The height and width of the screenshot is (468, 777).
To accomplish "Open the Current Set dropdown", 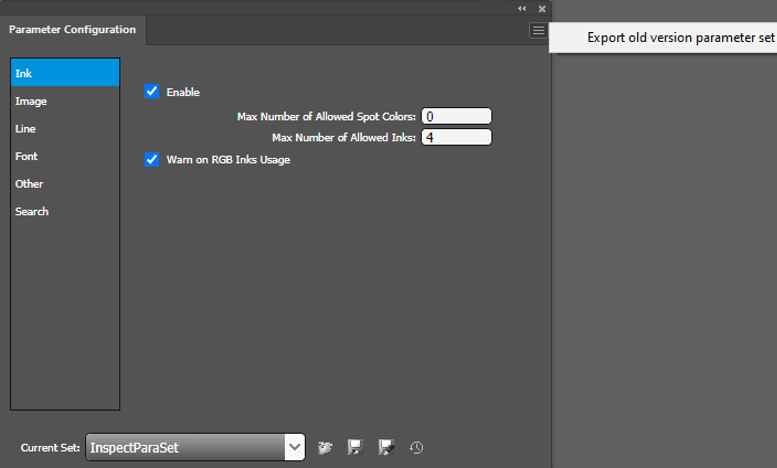I will (294, 448).
